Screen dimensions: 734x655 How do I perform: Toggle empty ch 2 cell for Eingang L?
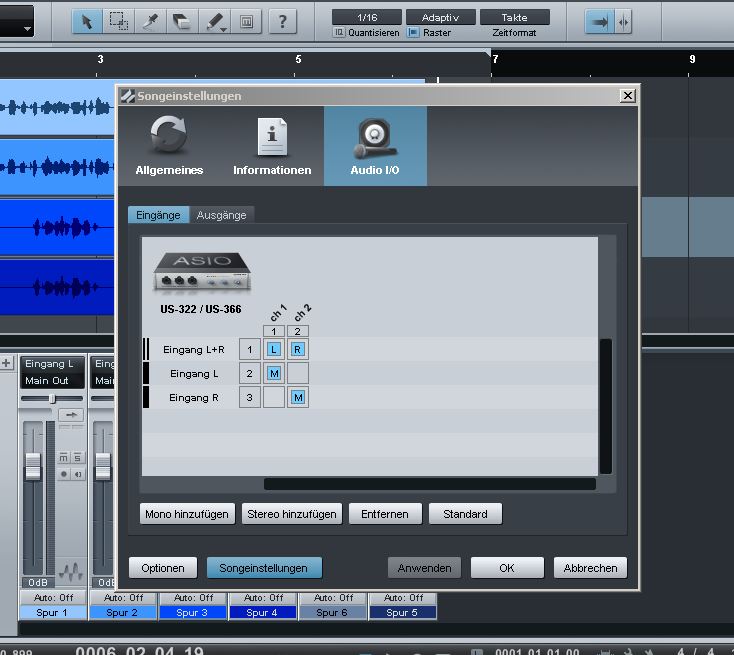click(298, 373)
